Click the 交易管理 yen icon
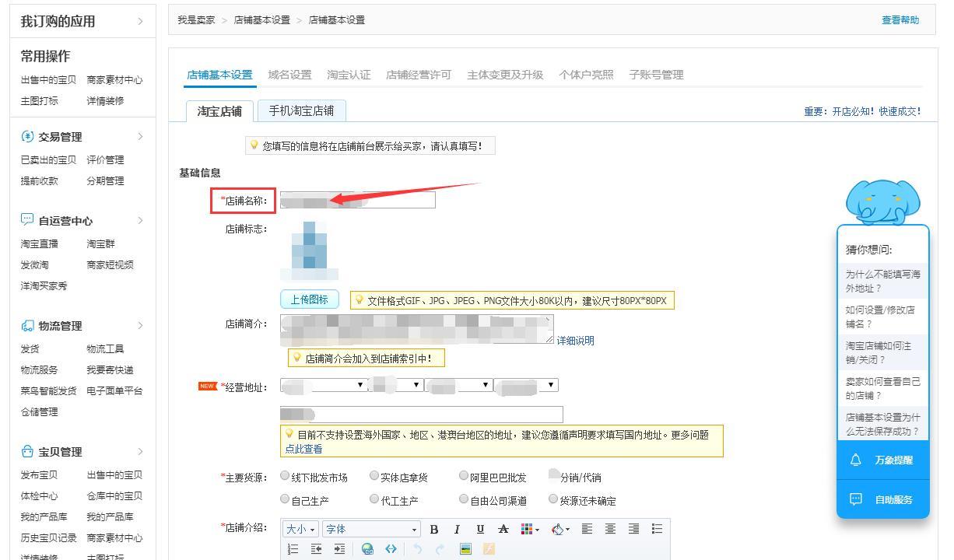 click(27, 137)
